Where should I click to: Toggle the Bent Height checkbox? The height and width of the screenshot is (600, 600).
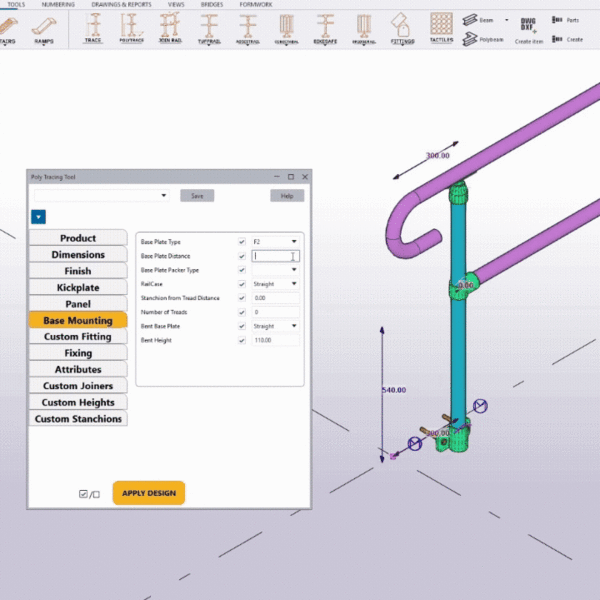pyautogui.click(x=241, y=340)
